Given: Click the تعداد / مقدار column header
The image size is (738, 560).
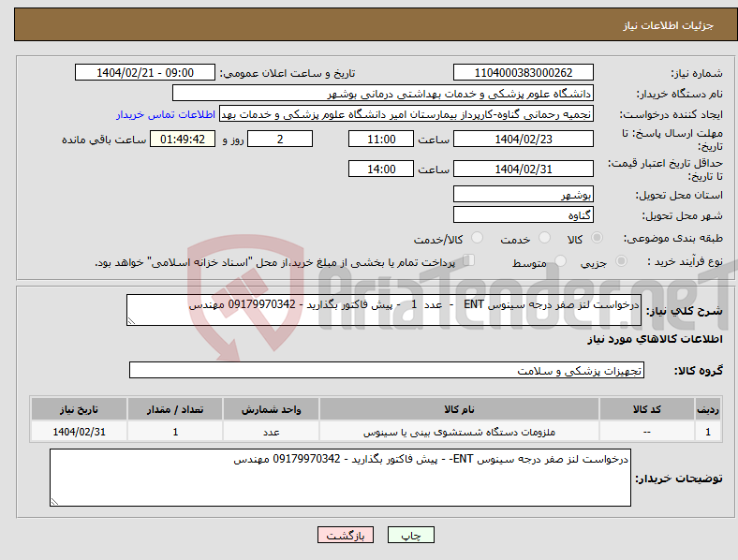Looking at the screenshot, I should pyautogui.click(x=175, y=409).
